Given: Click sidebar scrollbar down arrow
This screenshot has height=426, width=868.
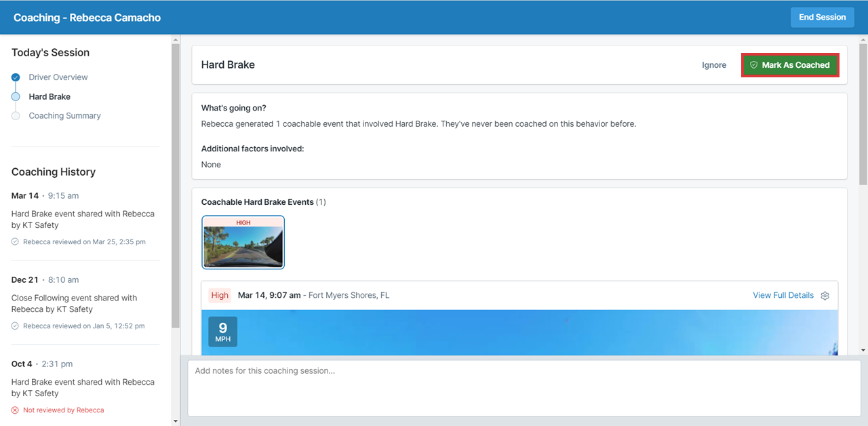Looking at the screenshot, I should [176, 421].
